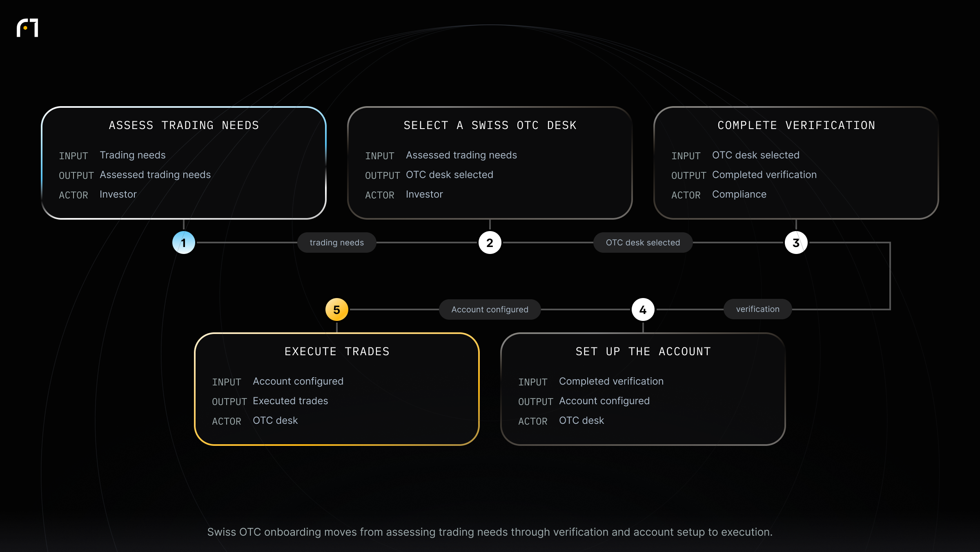Click "OTC desk selected" output in Select a Swiss OTC Desk card
This screenshot has width=980, height=552.
450,175
